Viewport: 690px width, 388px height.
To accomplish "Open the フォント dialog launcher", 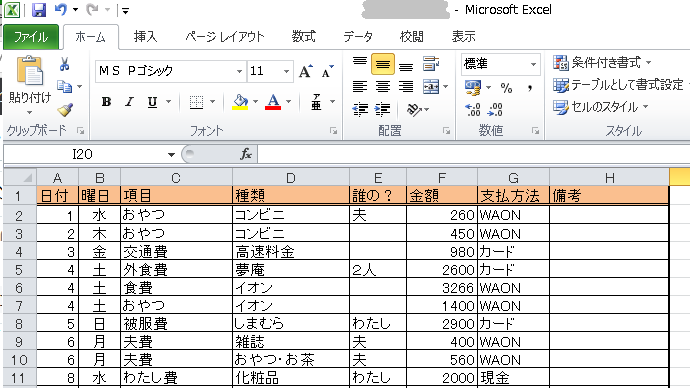I will click(334, 131).
